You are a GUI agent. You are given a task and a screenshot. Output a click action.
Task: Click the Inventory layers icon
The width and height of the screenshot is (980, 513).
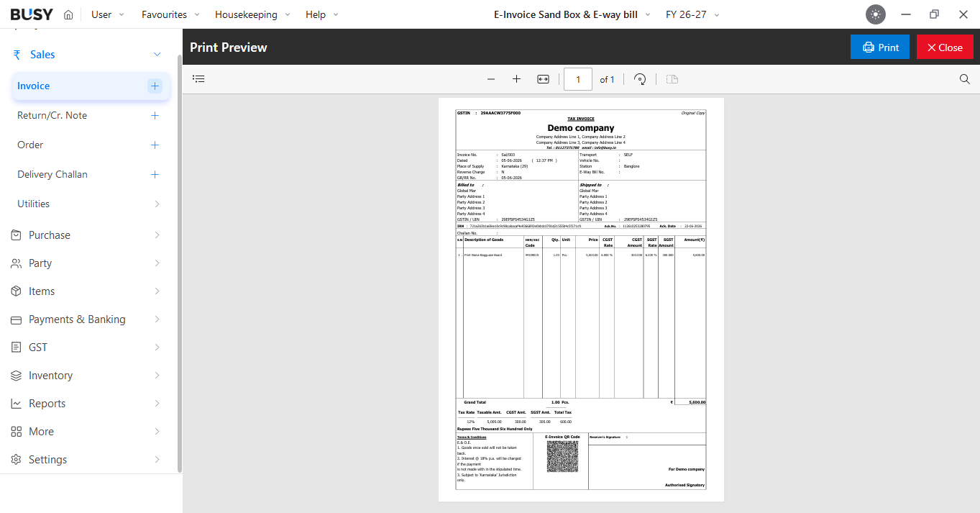[x=16, y=376]
